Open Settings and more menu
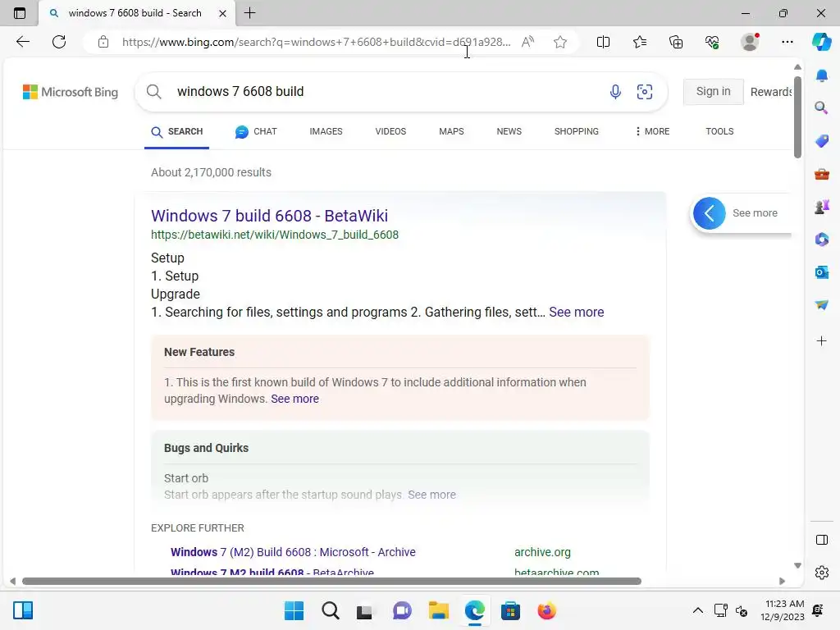The height and width of the screenshot is (630, 840). [787, 42]
